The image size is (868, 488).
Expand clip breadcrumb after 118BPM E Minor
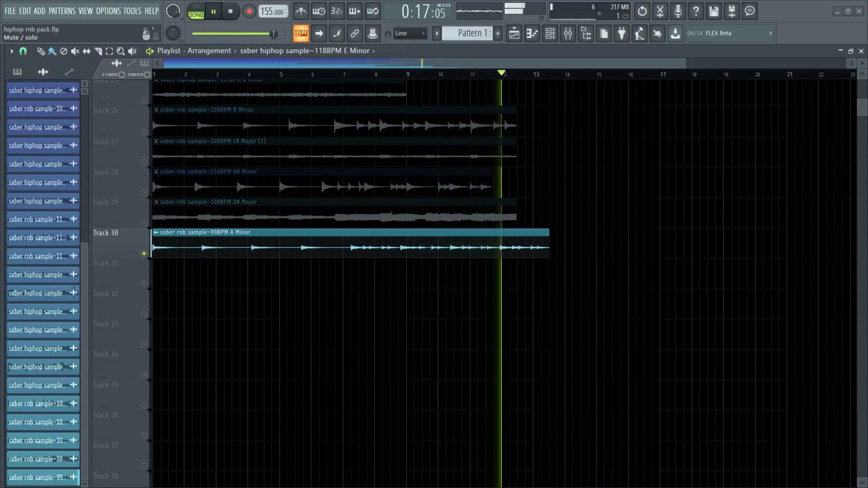click(x=374, y=51)
